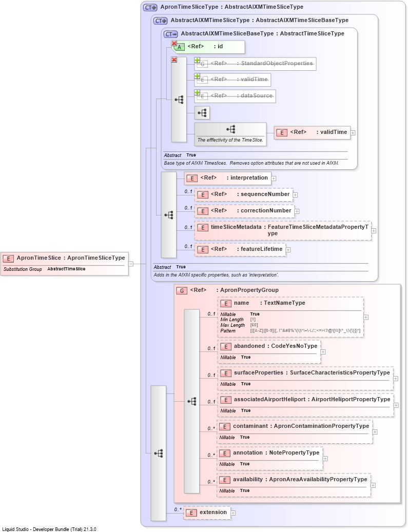The width and height of the screenshot is (408, 532).
Task: Expand the name TextNameType element
Action: coord(366,317)
